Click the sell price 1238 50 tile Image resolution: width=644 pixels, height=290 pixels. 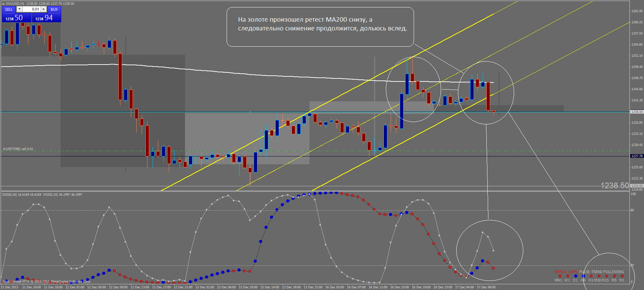coord(17,18)
